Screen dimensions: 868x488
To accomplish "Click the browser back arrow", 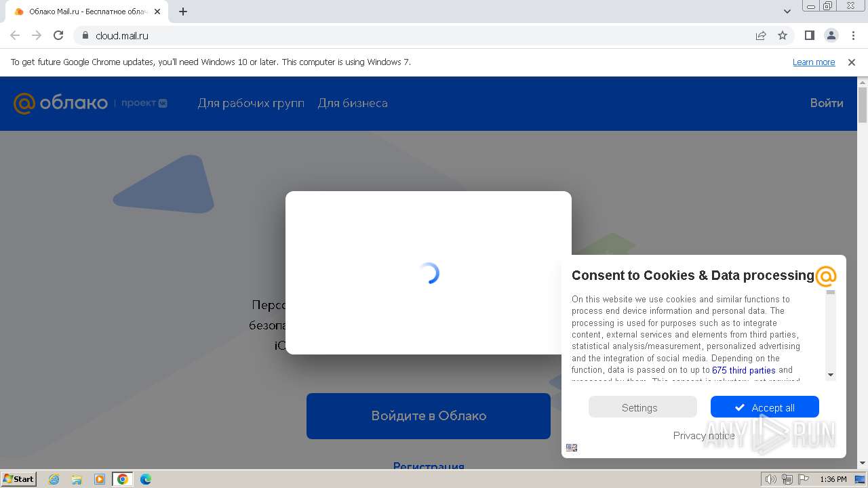I will [x=15, y=35].
